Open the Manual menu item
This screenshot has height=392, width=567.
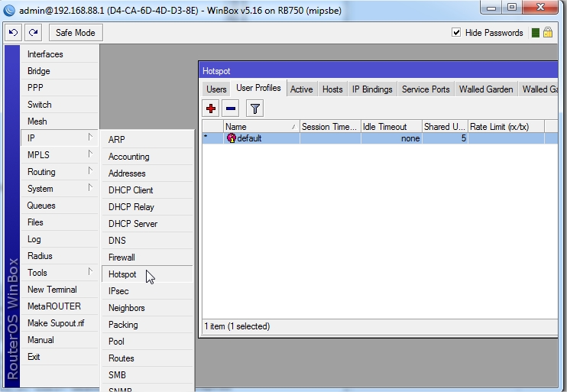pos(60,340)
